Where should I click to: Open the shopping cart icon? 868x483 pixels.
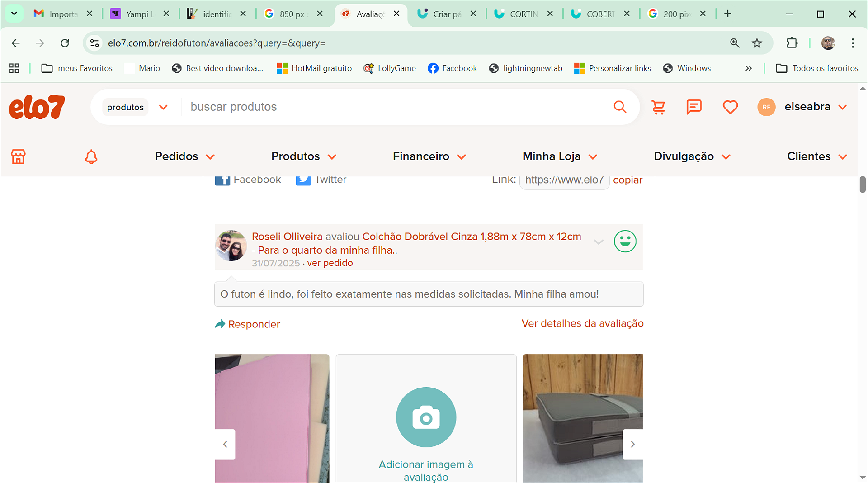(658, 107)
